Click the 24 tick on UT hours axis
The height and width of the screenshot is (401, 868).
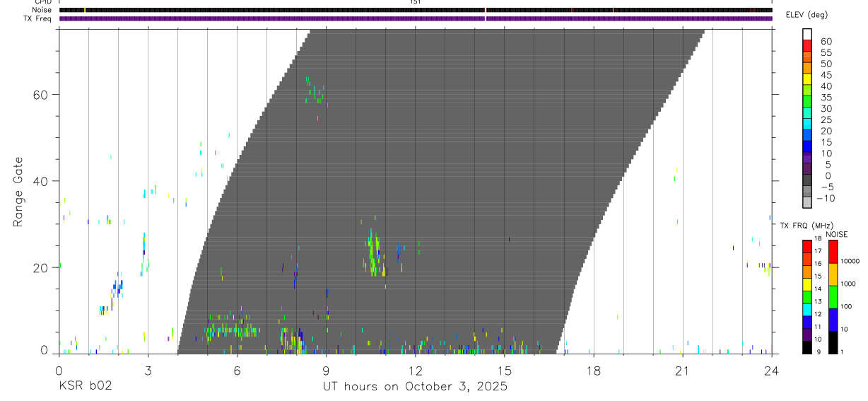click(771, 371)
